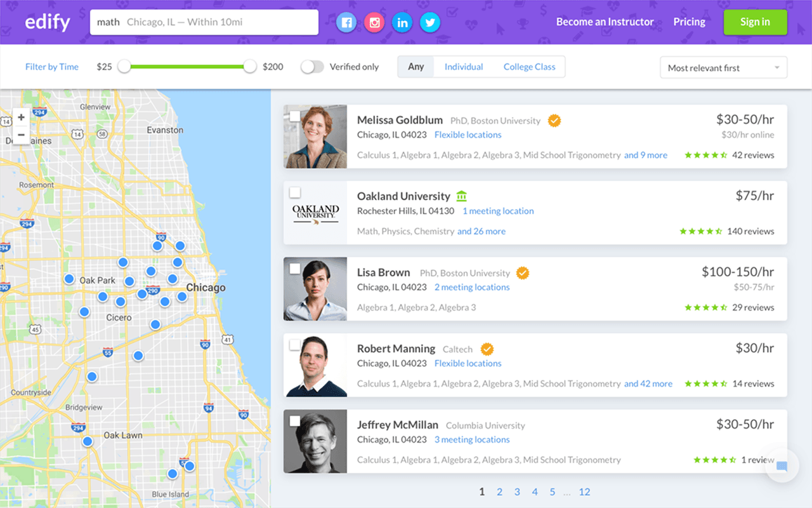
Task: Open the Instagram social icon
Action: pyautogui.click(x=375, y=23)
